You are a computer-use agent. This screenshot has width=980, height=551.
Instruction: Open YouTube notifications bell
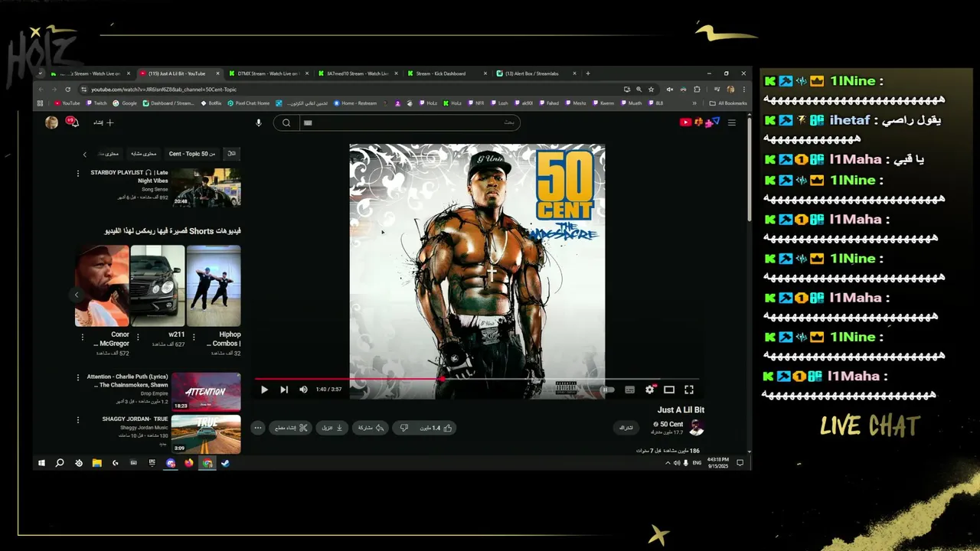[x=73, y=122]
